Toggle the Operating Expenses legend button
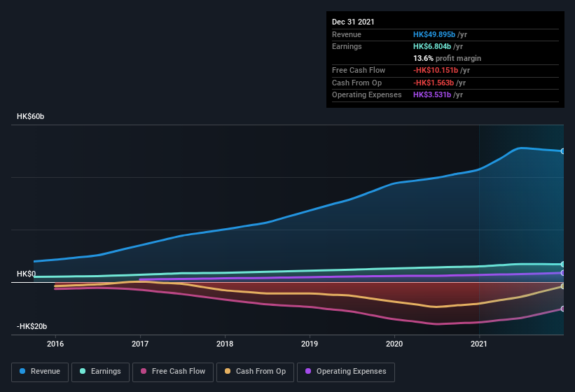575x392 pixels. tap(346, 372)
